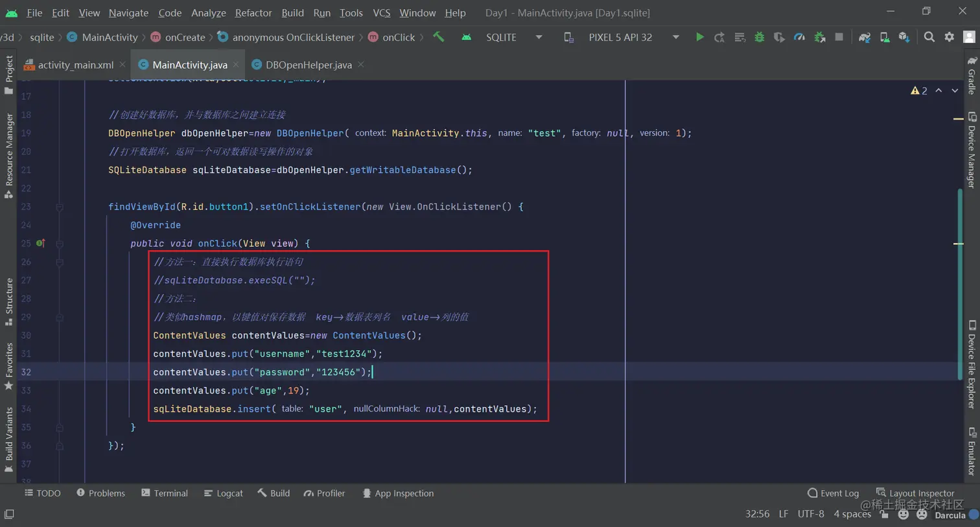Click the Stop square button

click(839, 37)
